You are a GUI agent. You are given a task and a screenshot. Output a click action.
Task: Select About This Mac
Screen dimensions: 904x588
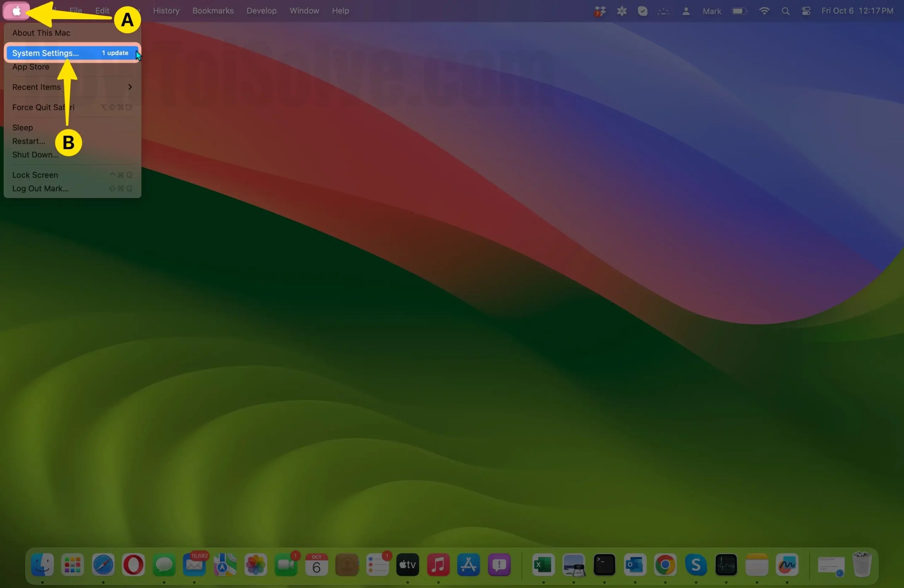click(x=41, y=33)
